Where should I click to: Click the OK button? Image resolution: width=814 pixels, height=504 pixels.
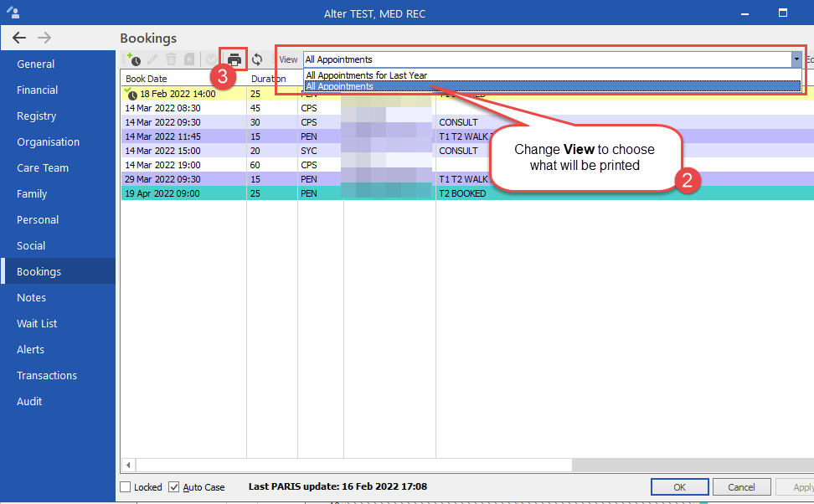pyautogui.click(x=679, y=487)
